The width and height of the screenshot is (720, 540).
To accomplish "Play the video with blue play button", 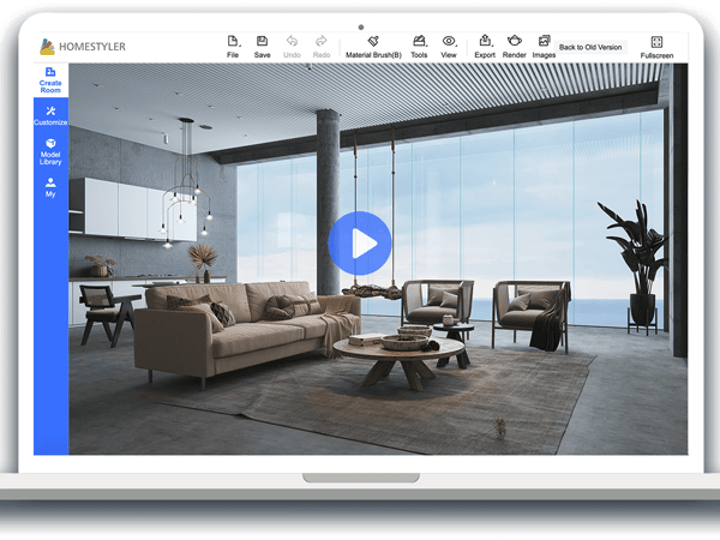I will pos(360,243).
